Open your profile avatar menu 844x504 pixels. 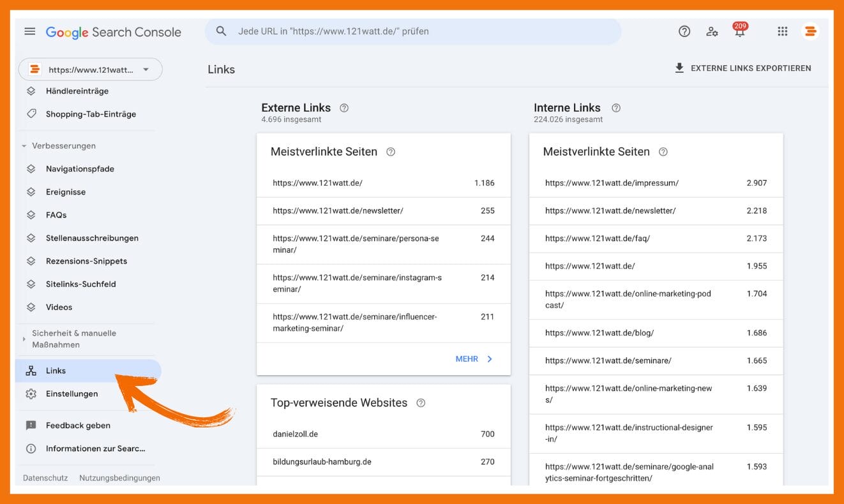(x=810, y=31)
